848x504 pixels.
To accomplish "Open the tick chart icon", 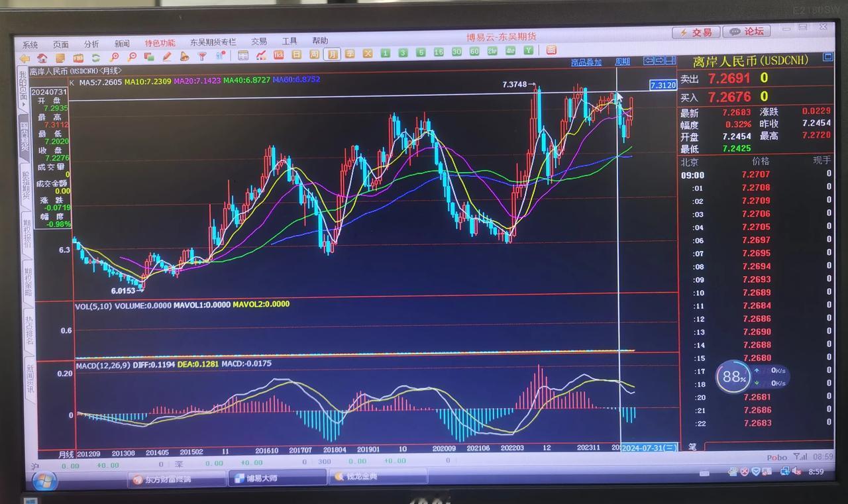I will [x=278, y=55].
